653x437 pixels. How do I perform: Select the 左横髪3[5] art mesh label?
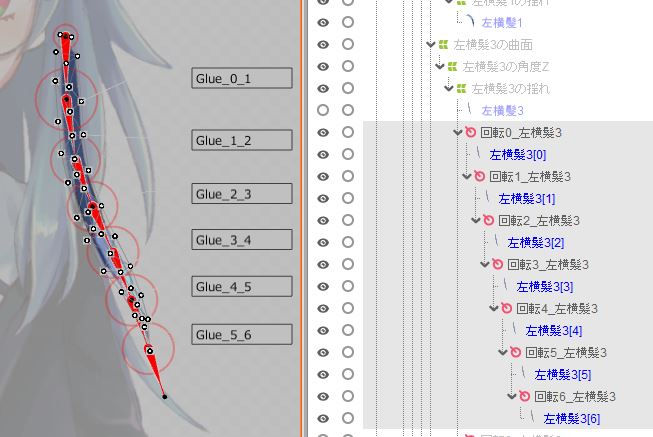click(563, 375)
